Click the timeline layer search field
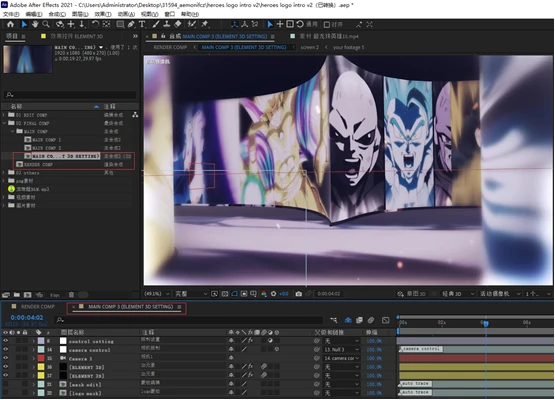Viewport: 555px width, 400px height. tap(189, 320)
